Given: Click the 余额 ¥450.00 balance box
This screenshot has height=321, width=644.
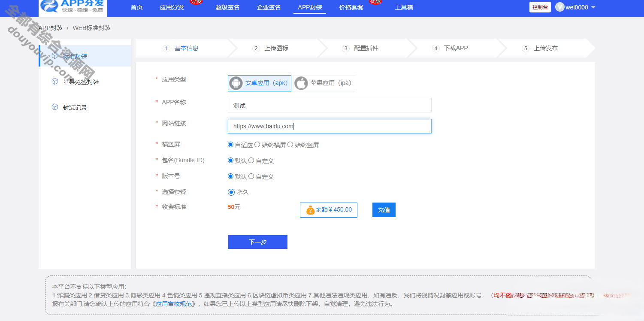Looking at the screenshot, I should pyautogui.click(x=329, y=210).
